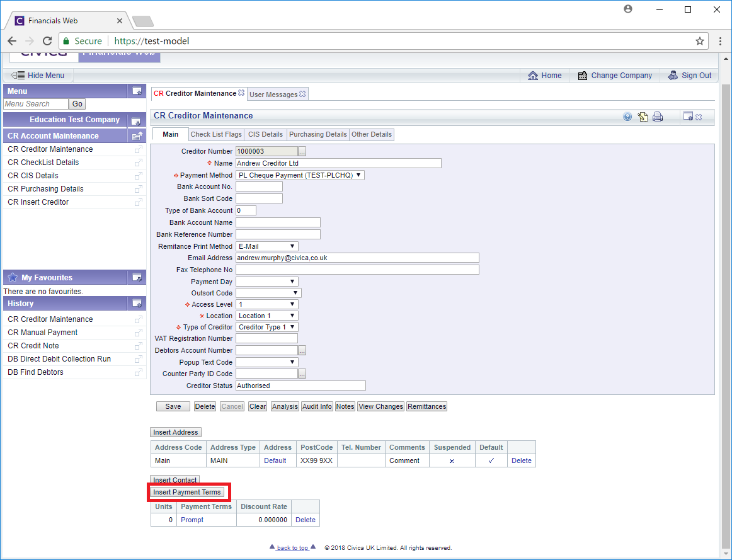This screenshot has height=560, width=732.
Task: Reload the page with refresh icon
Action: pos(47,41)
